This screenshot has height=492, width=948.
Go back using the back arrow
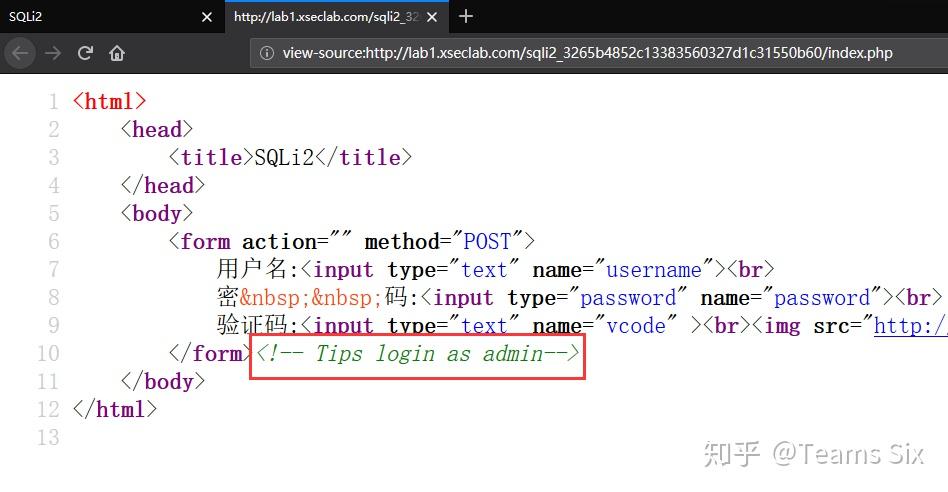[x=20, y=53]
